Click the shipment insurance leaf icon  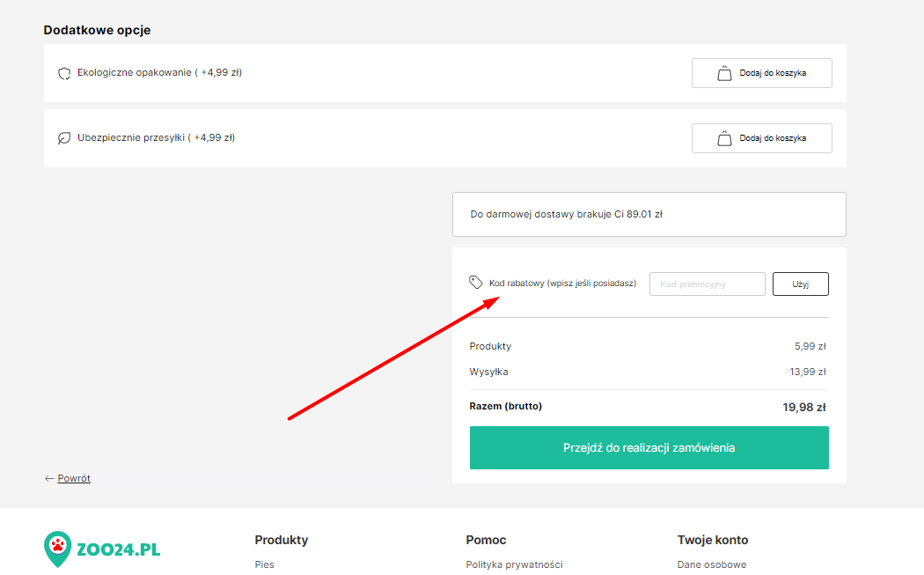point(63,138)
